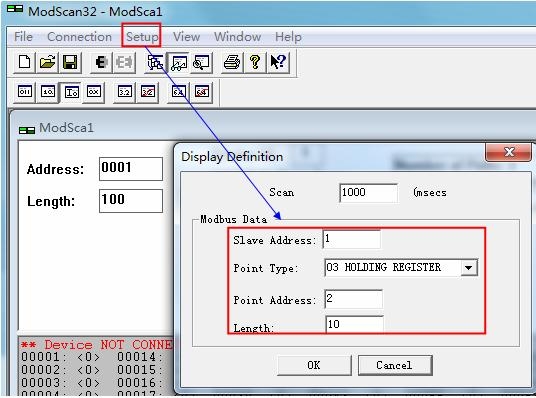Click the 'Modbus Data' group label
The width and height of the screenshot is (536, 398).
(x=234, y=219)
